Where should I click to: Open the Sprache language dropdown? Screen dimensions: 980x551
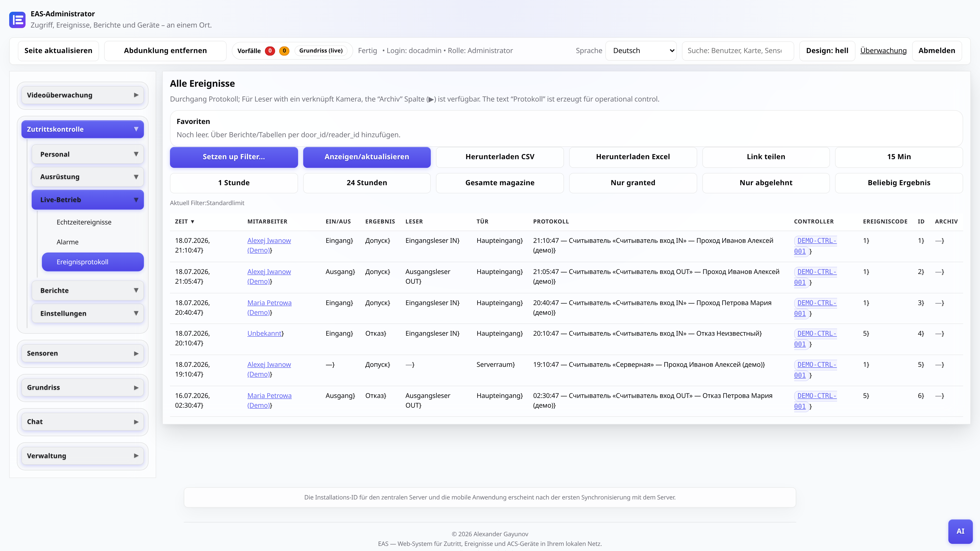pos(641,51)
